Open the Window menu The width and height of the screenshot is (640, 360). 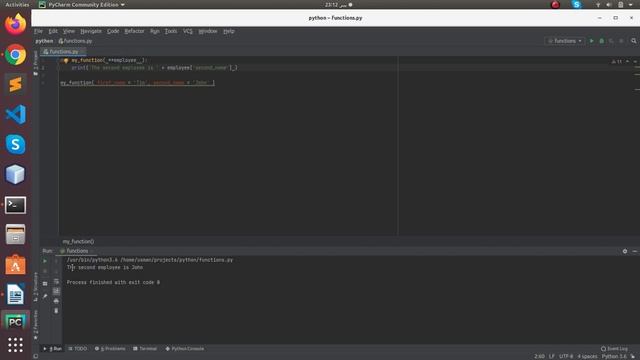point(208,31)
